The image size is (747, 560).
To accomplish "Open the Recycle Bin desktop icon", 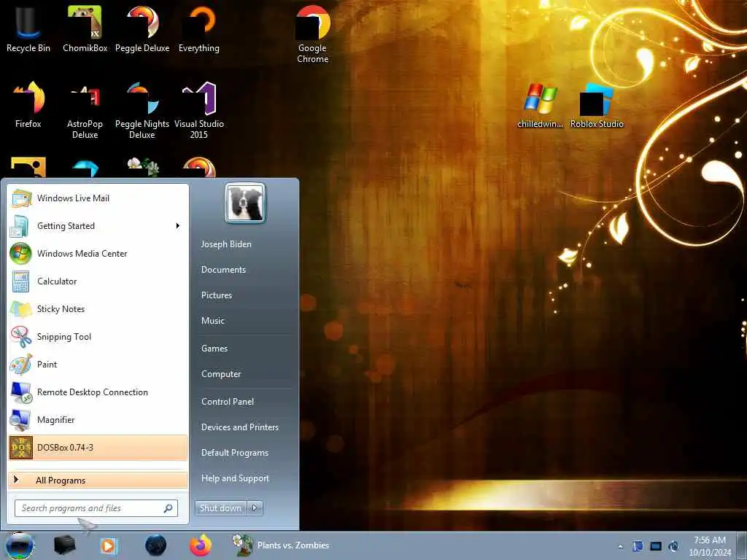I will pyautogui.click(x=28, y=28).
